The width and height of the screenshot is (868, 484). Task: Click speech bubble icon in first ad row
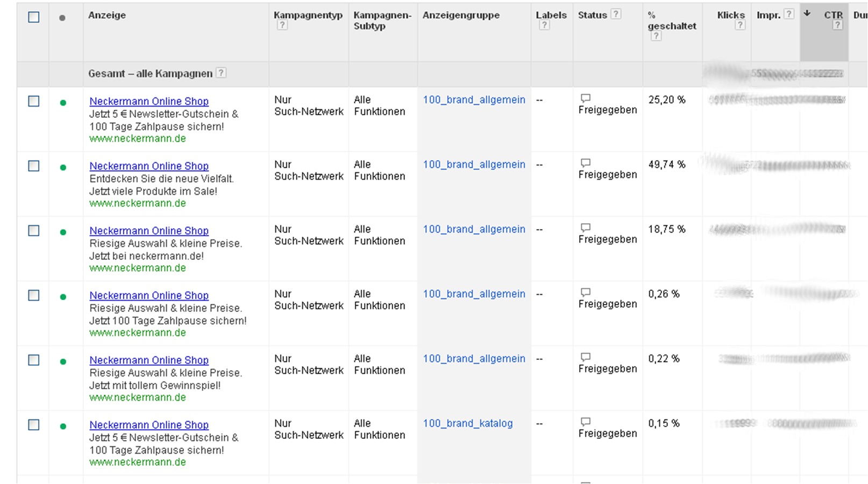pos(585,98)
